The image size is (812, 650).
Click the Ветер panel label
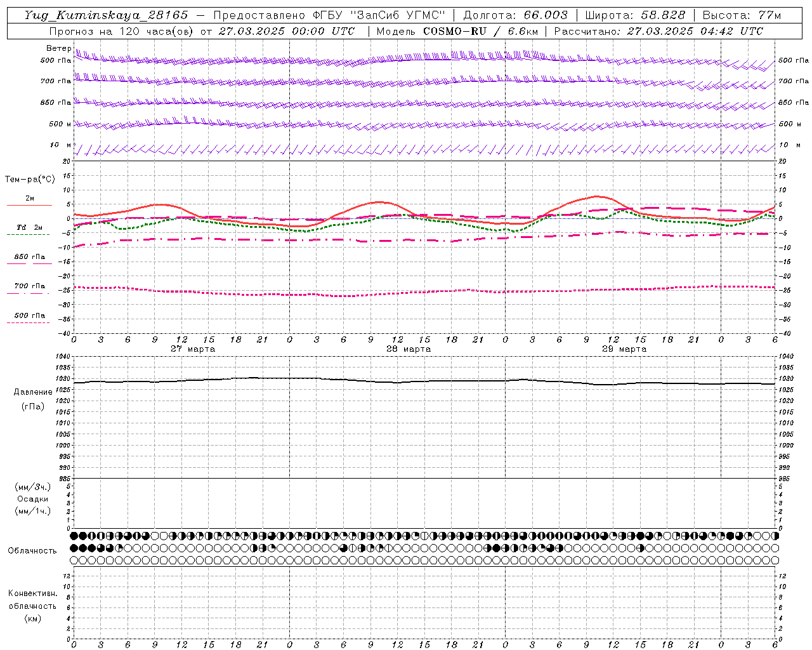[x=58, y=48]
